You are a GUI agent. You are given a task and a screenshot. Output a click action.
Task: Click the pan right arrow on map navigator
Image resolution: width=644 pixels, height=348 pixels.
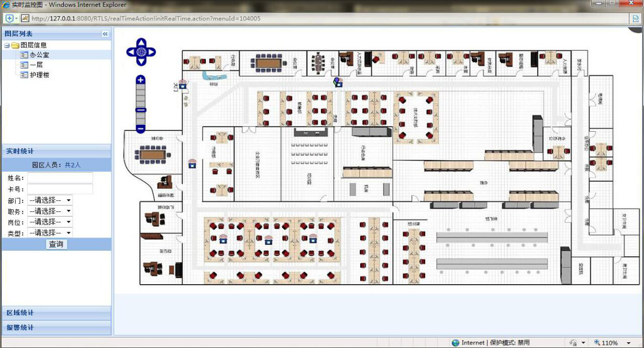coord(151,52)
